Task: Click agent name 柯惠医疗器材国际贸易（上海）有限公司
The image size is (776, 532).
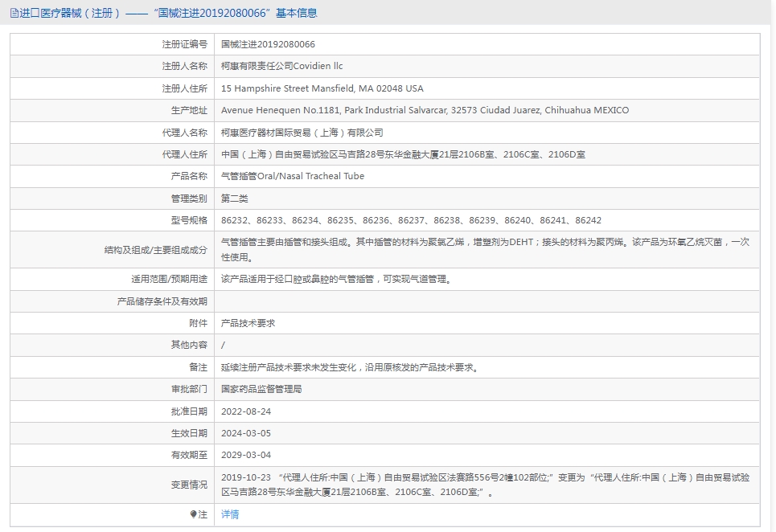Action: point(302,133)
